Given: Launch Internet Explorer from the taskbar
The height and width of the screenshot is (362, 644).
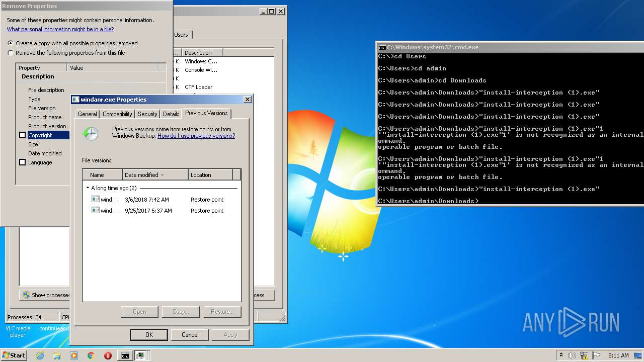Looking at the screenshot, I should (x=40, y=355).
